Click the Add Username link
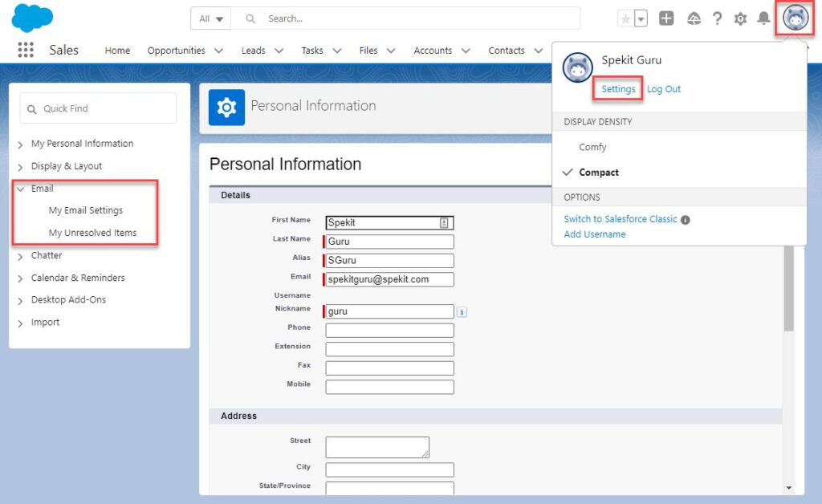Image resolution: width=822 pixels, height=504 pixels. click(595, 234)
